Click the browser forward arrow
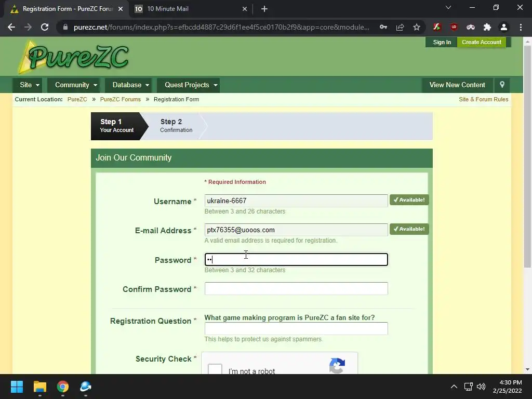This screenshot has width=532, height=399. (28, 27)
